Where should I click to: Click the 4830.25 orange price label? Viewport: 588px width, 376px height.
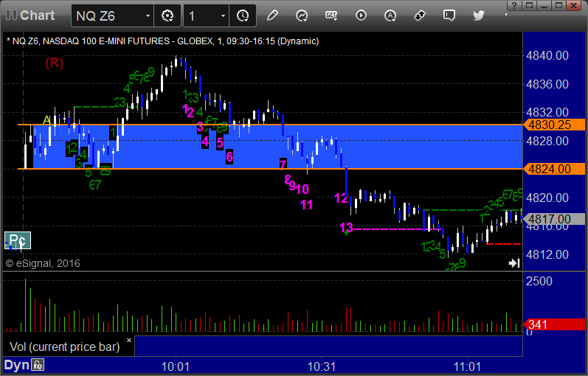pyautogui.click(x=554, y=125)
